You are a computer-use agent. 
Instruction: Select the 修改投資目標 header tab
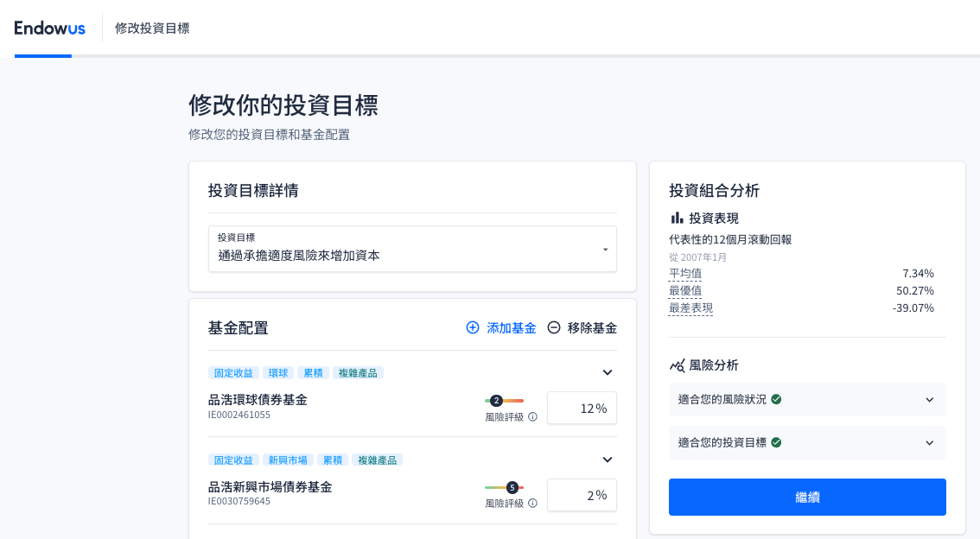[x=152, y=28]
